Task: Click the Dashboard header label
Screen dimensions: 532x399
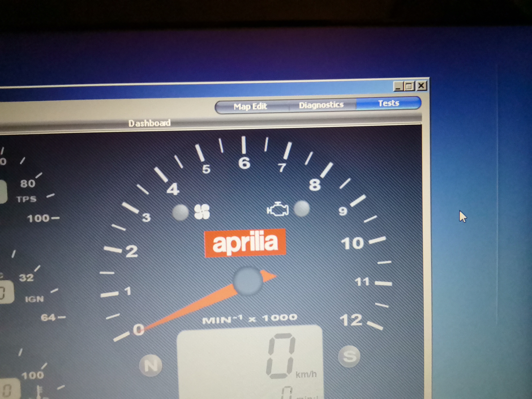Action: coord(149,123)
